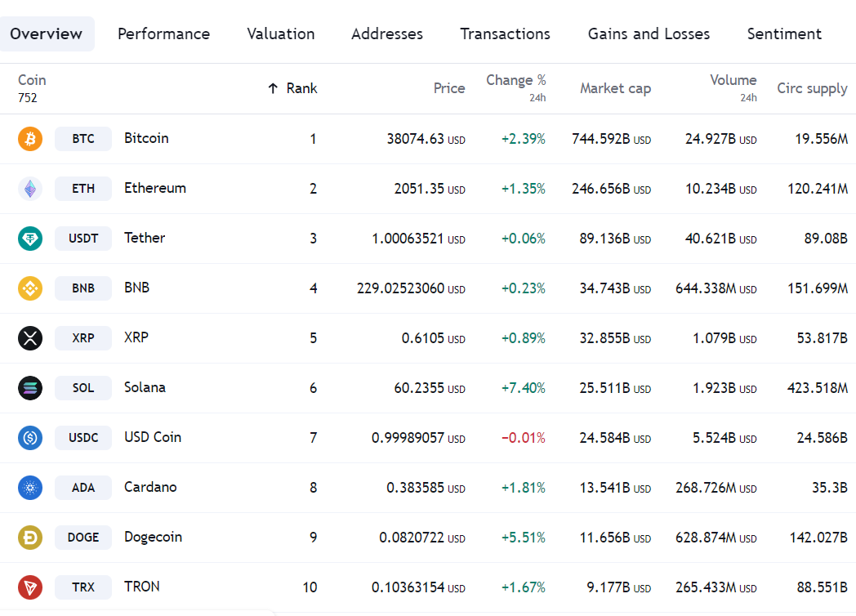Click the Cardano logo icon
This screenshot has width=856, height=616.
pos(30,488)
